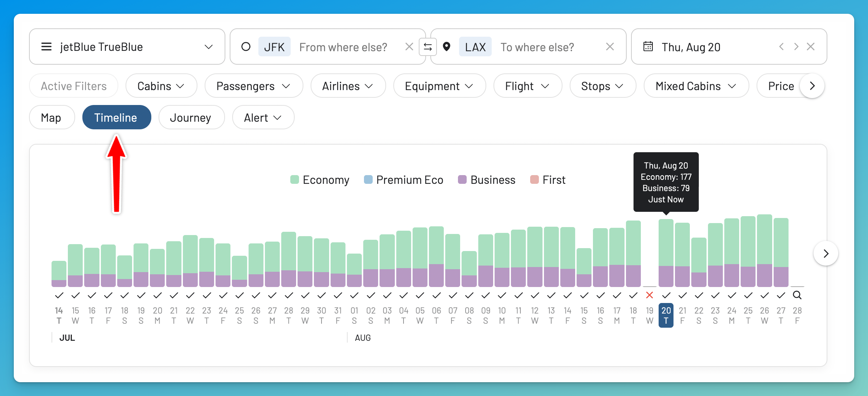Select the Aug 28 date marker
The height and width of the screenshot is (396, 868).
(797, 315)
